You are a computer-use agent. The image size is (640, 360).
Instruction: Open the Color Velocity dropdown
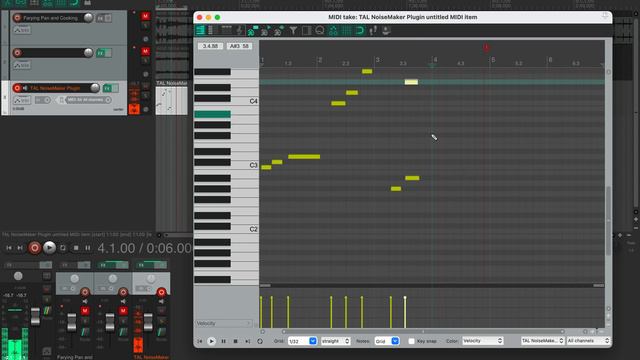point(482,341)
